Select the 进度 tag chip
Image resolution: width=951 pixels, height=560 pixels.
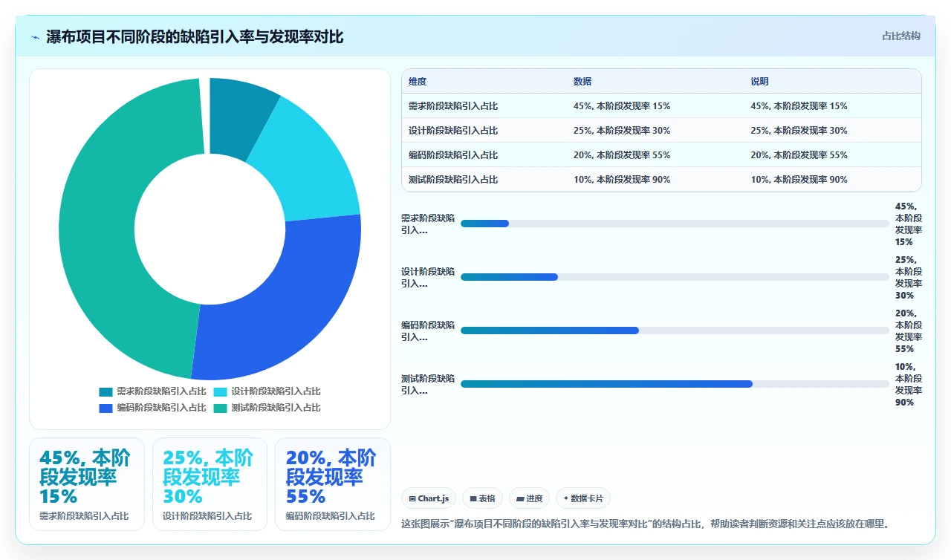click(x=529, y=498)
